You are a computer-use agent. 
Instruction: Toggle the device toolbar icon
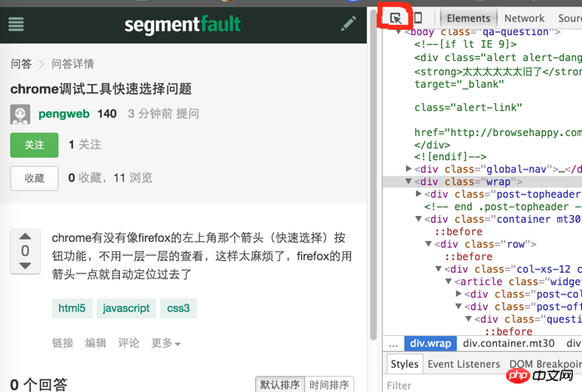tap(419, 18)
